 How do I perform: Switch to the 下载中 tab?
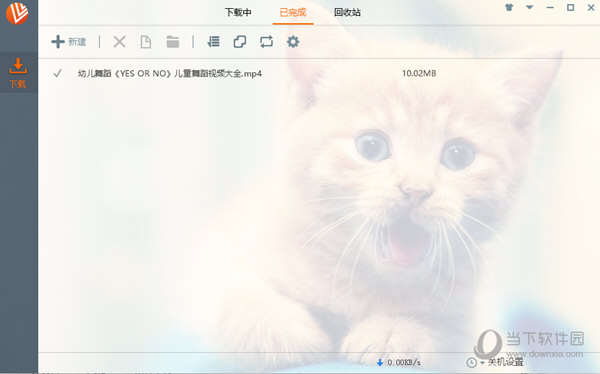click(238, 12)
